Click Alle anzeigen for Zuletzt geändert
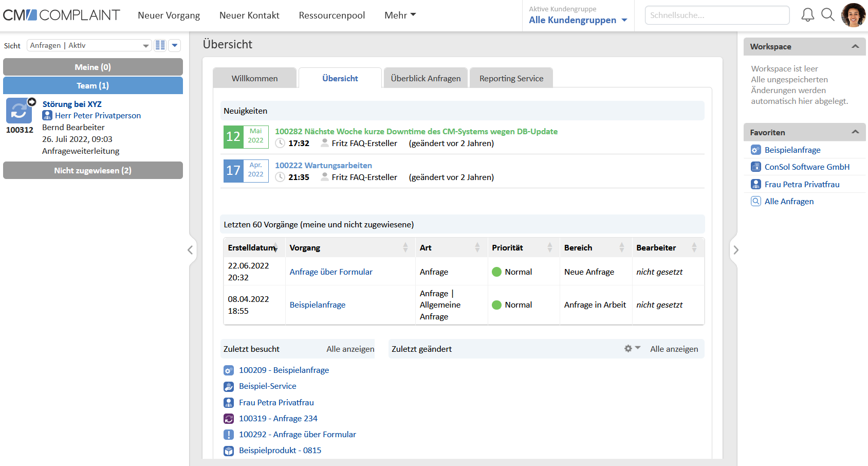The width and height of the screenshot is (868, 466). [x=674, y=349]
